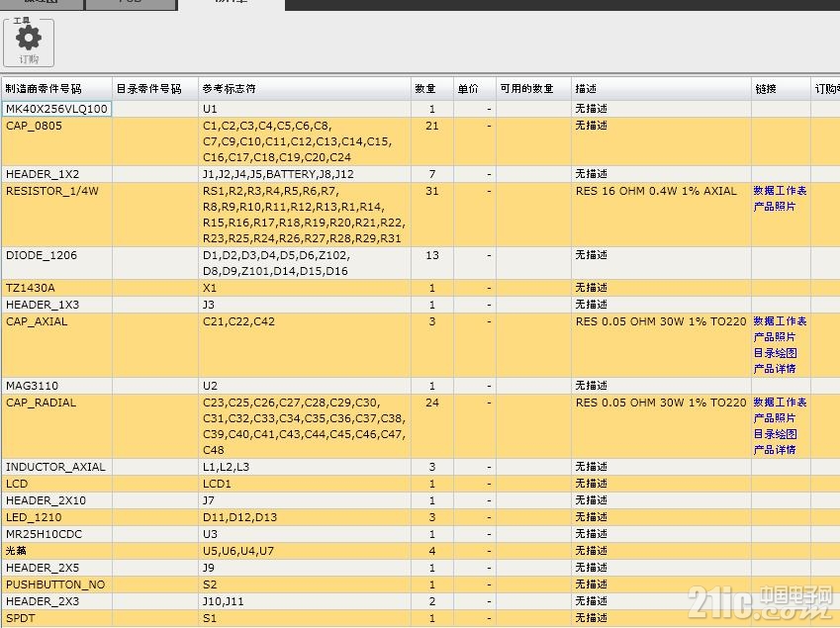Click quantity 21 in CAP_0805 row

pos(431,126)
